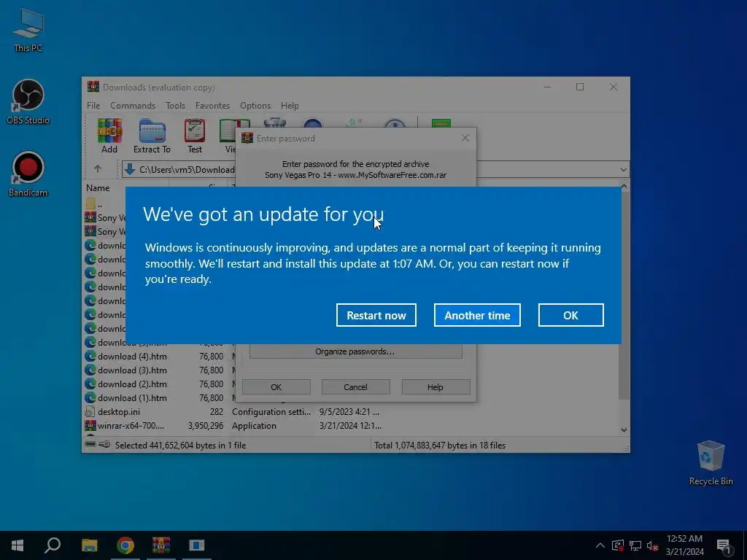
Task: Click the Total bytes status bar text
Action: [440, 446]
